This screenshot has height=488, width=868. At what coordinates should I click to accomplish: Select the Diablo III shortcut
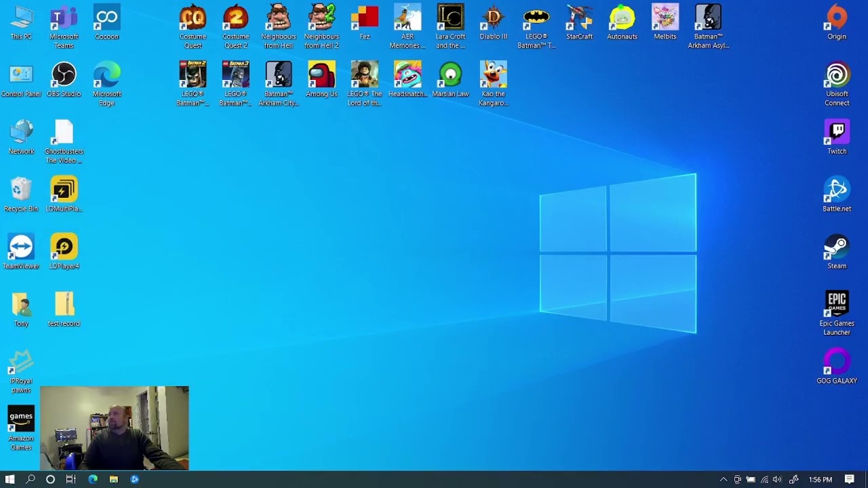click(x=493, y=22)
